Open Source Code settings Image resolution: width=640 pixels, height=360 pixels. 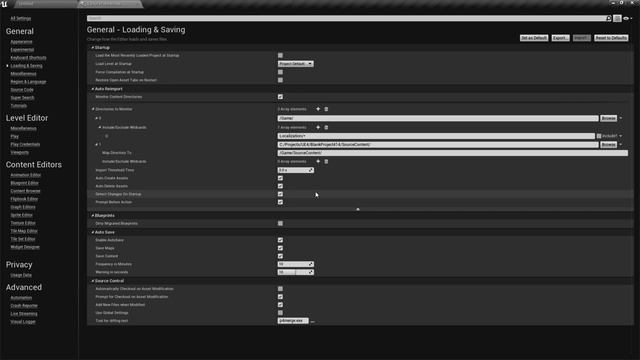pos(22,90)
